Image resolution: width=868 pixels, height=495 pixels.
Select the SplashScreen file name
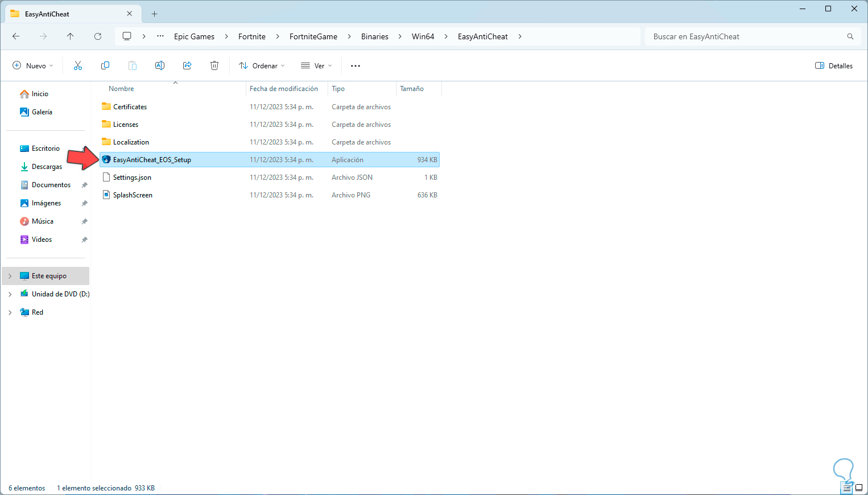[133, 195]
